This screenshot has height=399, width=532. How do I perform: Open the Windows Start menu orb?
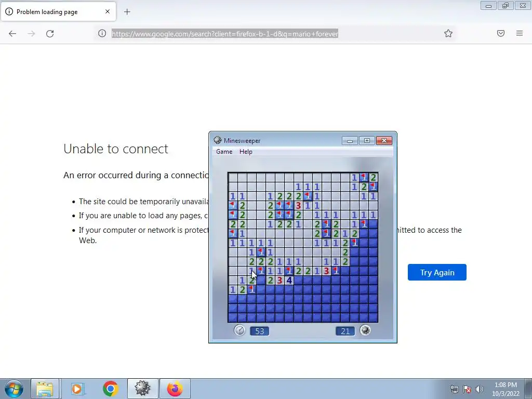pos(14,389)
